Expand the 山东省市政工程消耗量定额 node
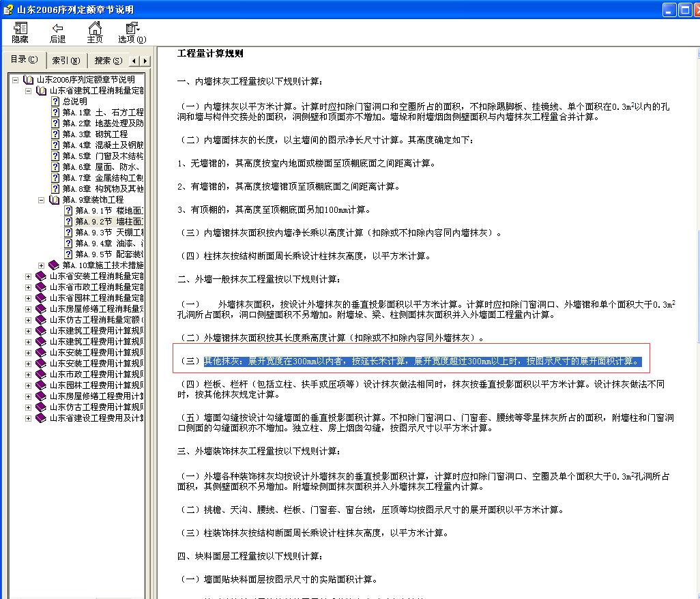Viewport: 700px width, 599px height. 28,287
